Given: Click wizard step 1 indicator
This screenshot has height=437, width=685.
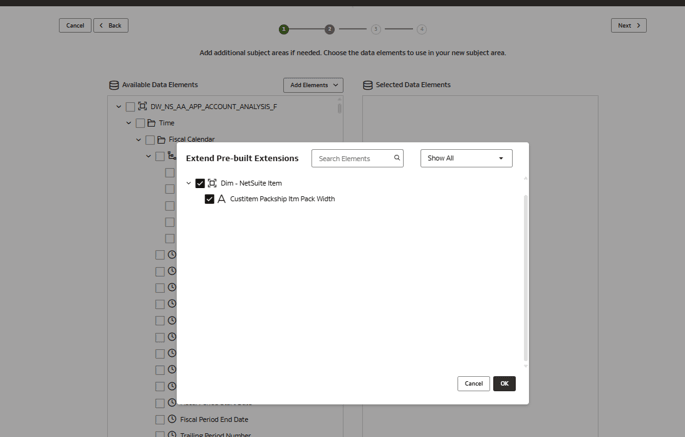Looking at the screenshot, I should (284, 29).
